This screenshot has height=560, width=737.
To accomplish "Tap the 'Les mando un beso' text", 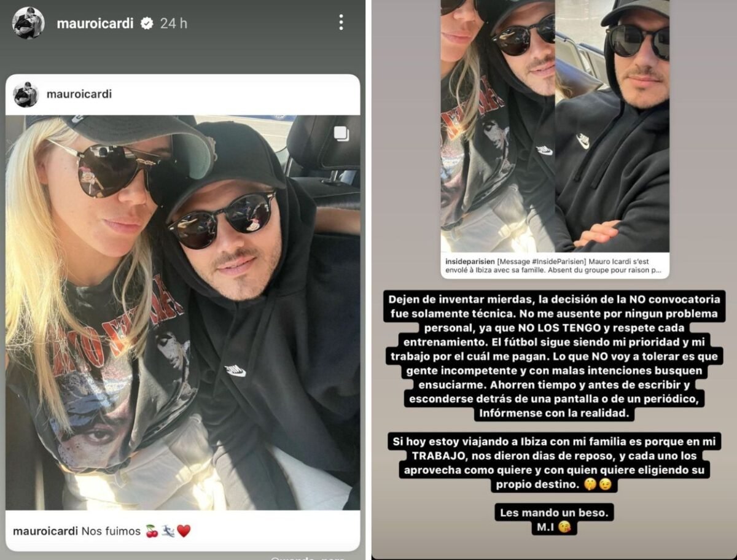I will (x=555, y=511).
